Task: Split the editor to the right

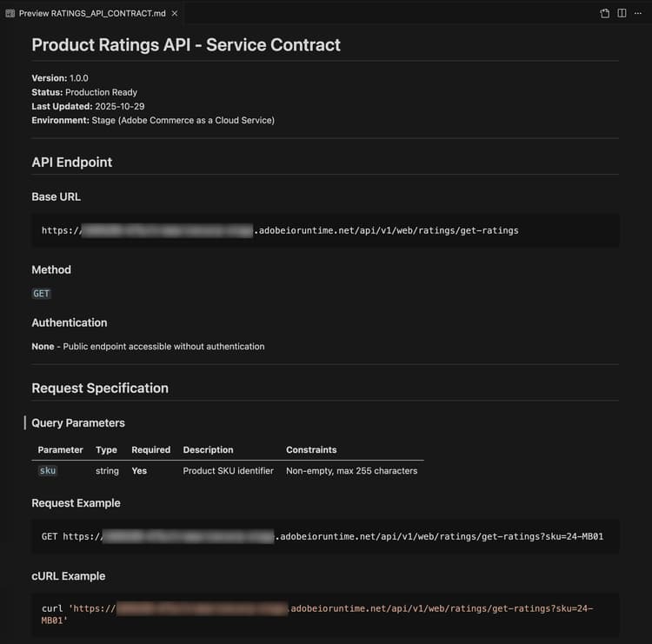Action: 622,14
